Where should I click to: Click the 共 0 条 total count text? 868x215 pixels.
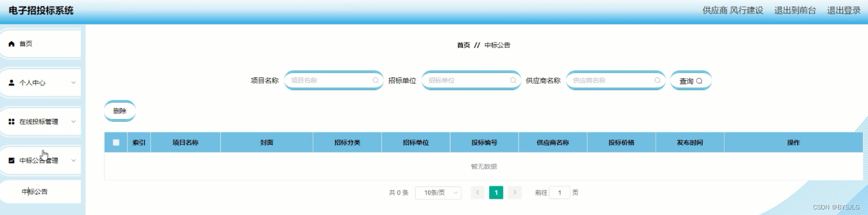[x=399, y=193]
